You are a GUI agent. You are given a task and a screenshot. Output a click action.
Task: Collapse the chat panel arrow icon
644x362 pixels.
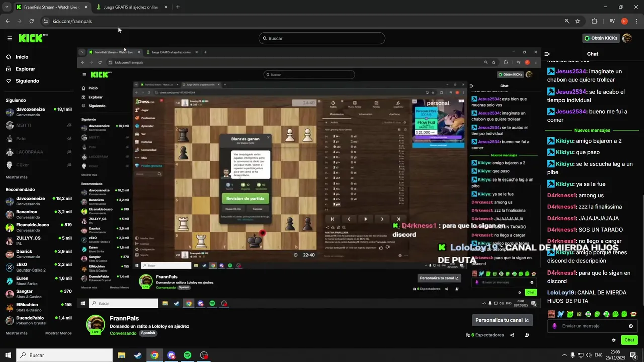point(547,54)
